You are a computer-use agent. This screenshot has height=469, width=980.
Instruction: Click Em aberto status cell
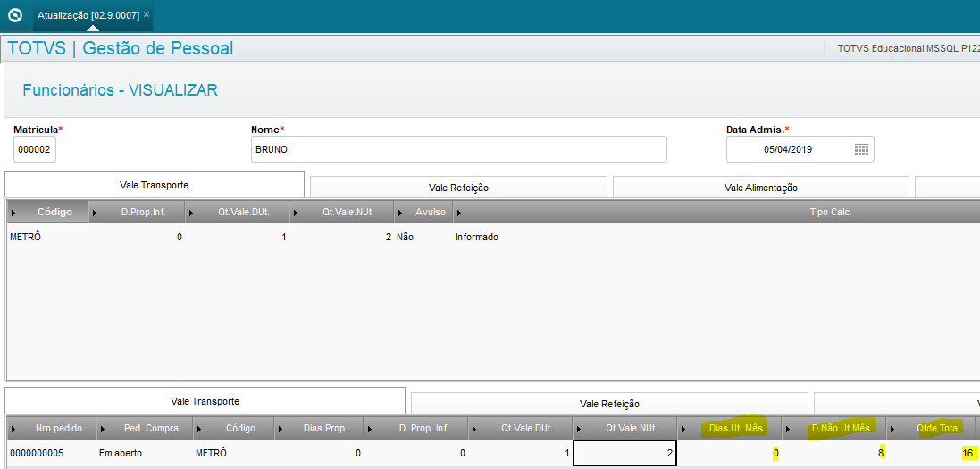coord(120,454)
